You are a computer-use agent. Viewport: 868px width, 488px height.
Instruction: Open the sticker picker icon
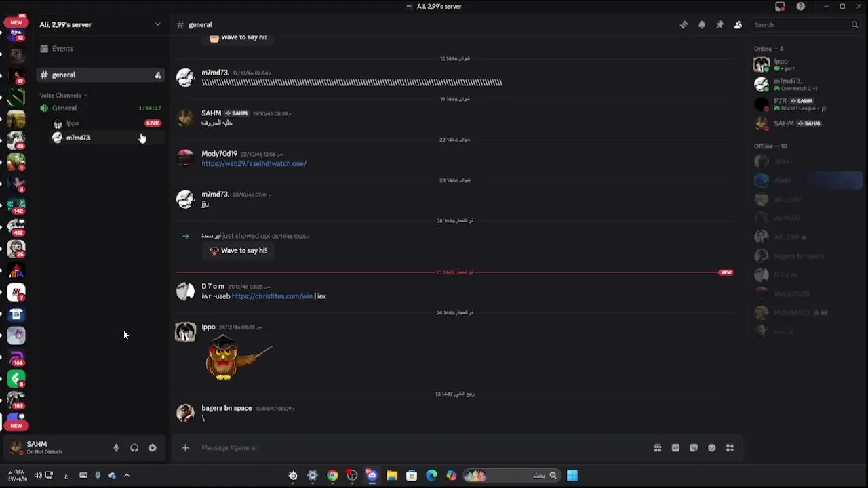coord(694,448)
